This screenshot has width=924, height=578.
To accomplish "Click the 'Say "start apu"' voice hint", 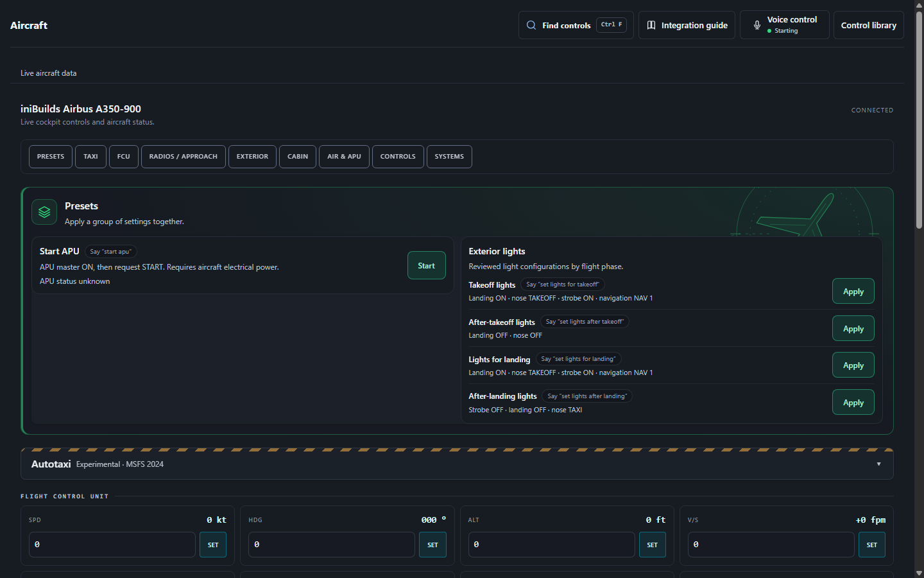I will (111, 252).
